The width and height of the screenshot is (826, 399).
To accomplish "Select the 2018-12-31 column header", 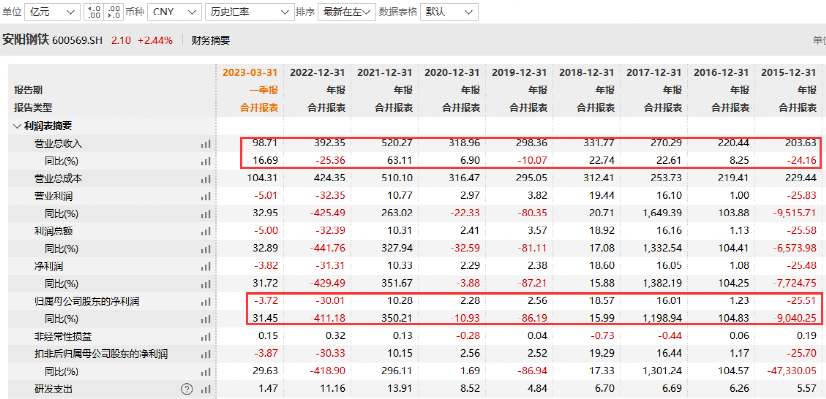I will [x=587, y=73].
